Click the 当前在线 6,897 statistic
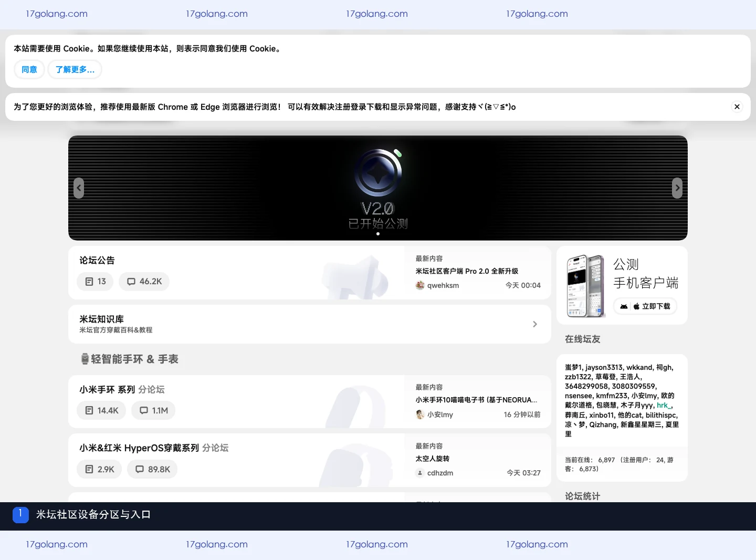The width and height of the screenshot is (756, 560). 590,460
